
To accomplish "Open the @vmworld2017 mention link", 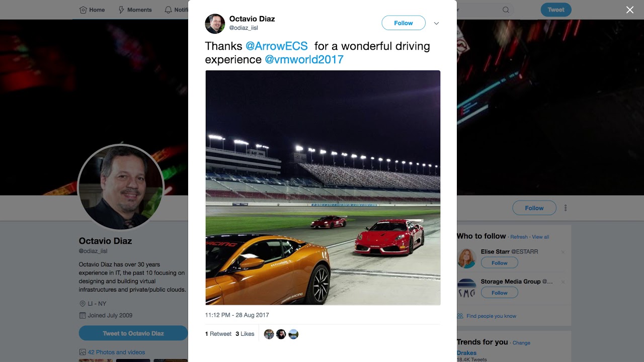I will click(x=304, y=60).
